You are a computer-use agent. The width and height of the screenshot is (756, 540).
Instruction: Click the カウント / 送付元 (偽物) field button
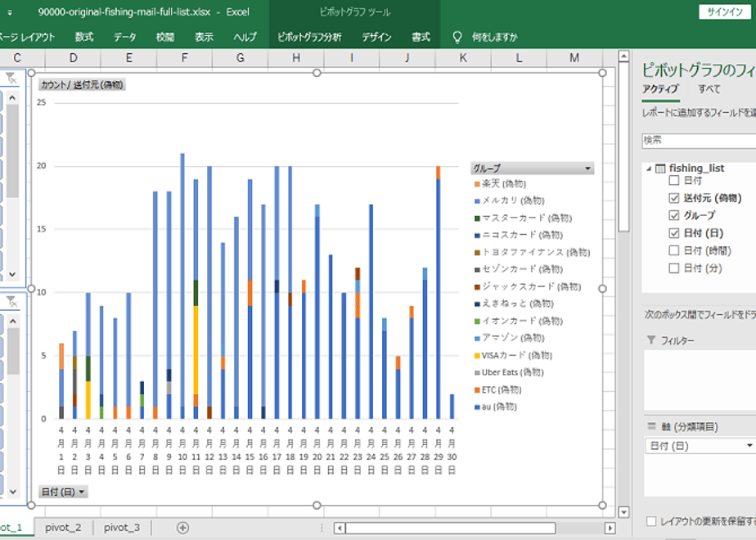coord(82,85)
